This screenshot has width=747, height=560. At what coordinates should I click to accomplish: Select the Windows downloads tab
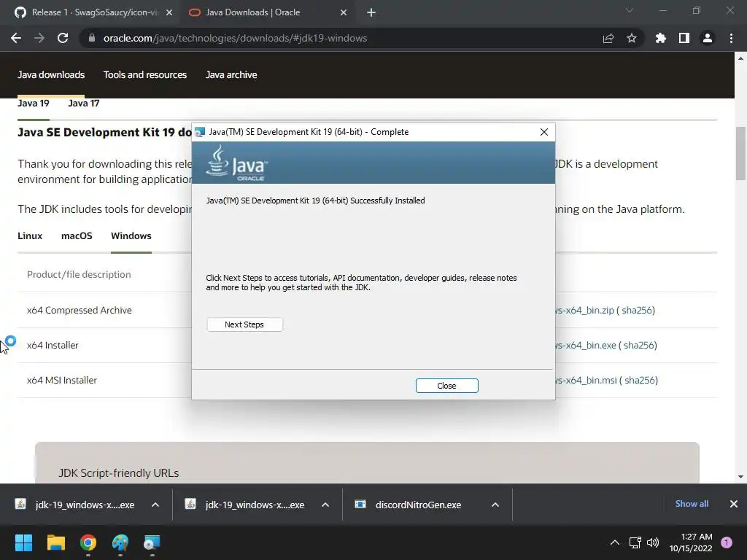tap(131, 236)
